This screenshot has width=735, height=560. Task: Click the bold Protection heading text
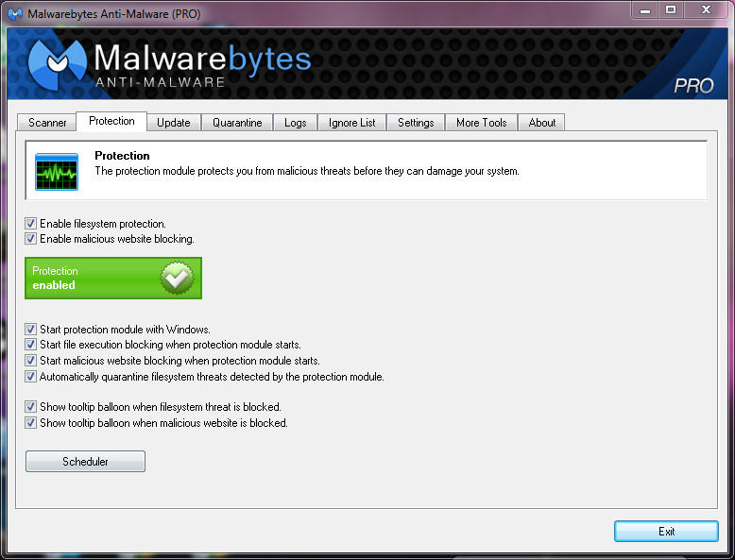[122, 156]
